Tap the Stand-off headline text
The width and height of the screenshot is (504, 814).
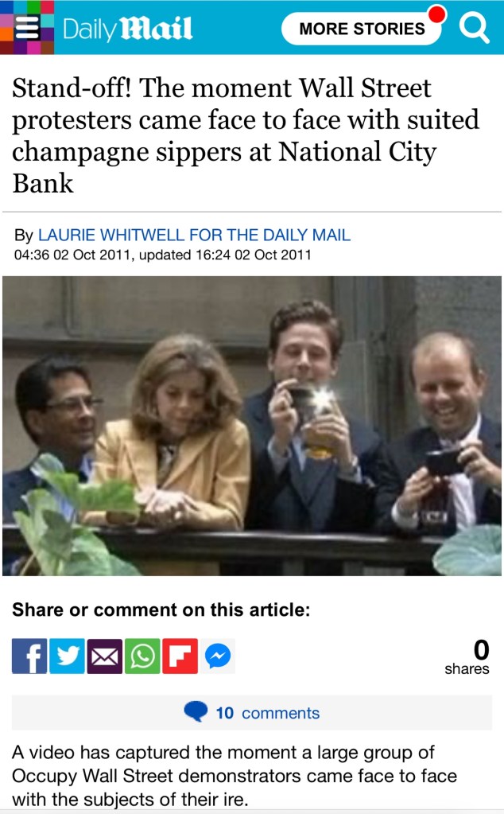246,135
